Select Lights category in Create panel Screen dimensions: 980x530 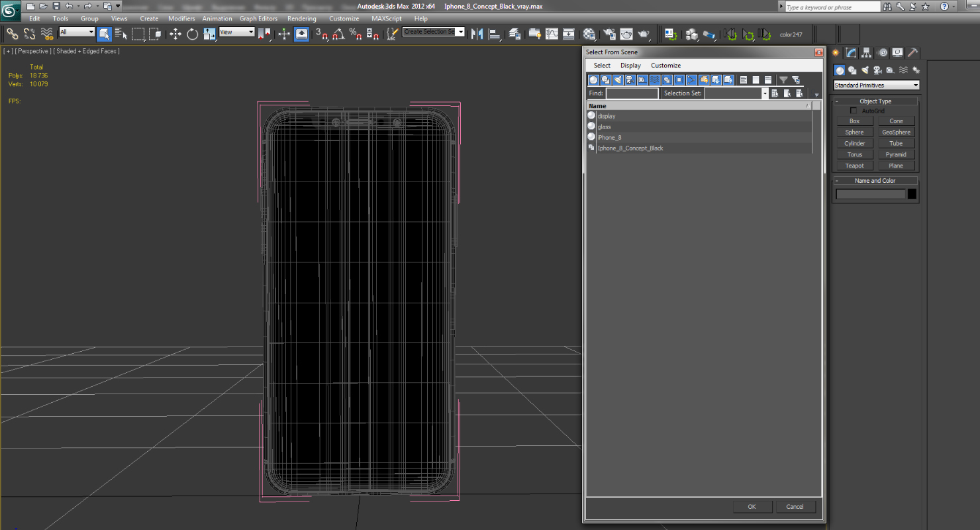(865, 70)
